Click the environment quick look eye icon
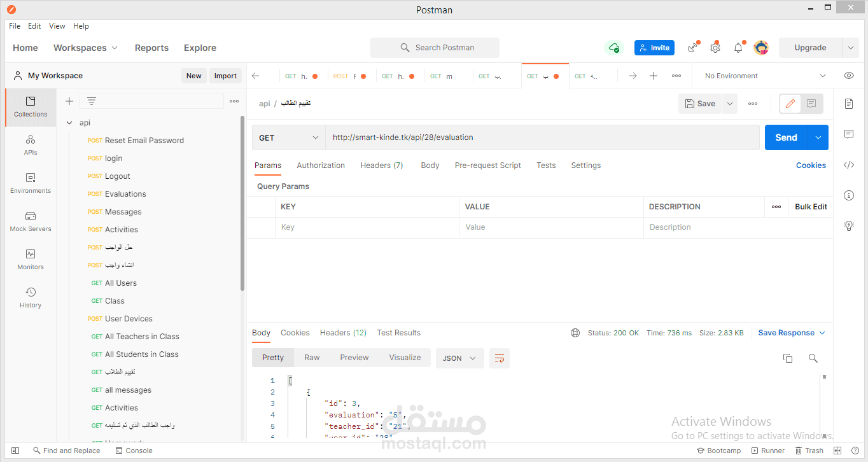Viewport: 868px width, 462px height. pos(849,76)
